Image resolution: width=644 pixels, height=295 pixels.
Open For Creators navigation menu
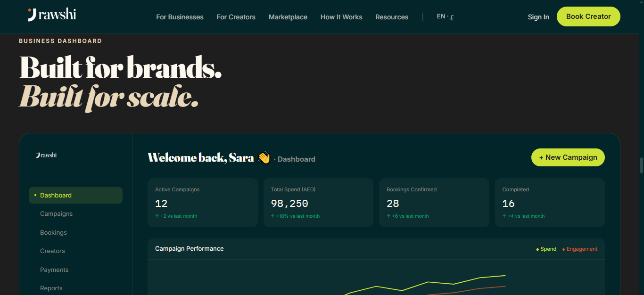tap(236, 17)
